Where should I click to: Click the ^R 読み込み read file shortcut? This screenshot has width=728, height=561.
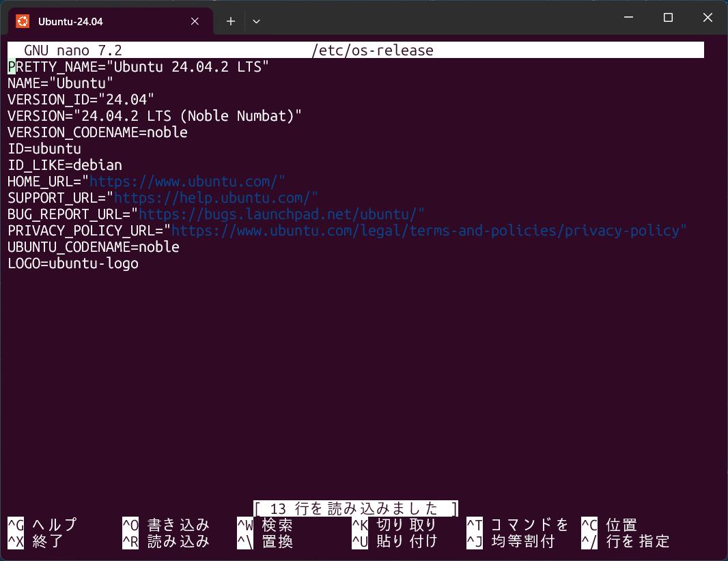pos(166,541)
